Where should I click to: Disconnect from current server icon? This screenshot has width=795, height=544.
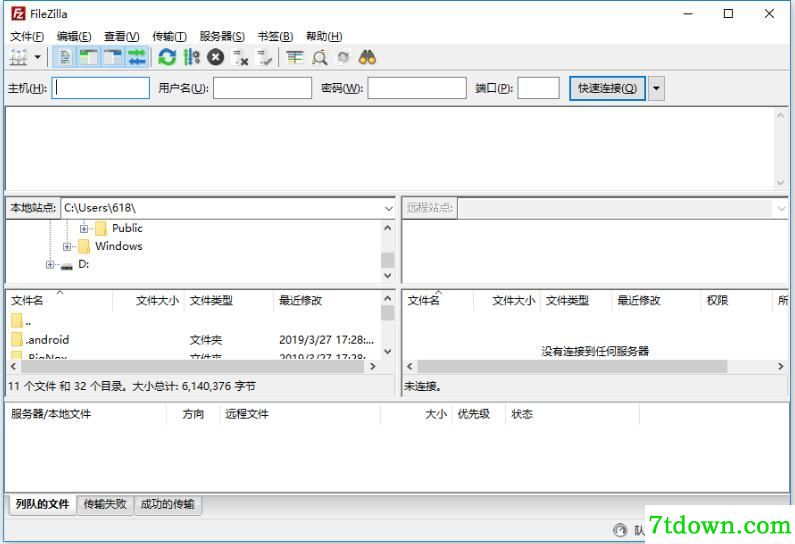240,57
